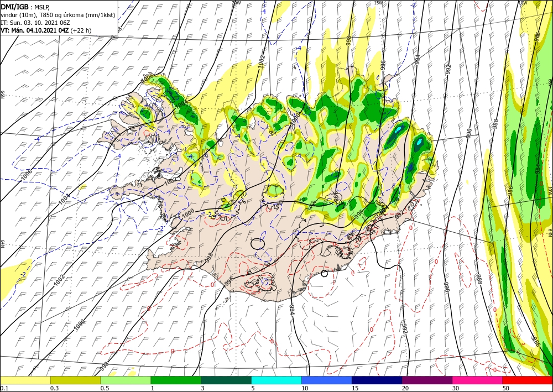
Task: Click the legend scale value "3"
Action: 202,388
